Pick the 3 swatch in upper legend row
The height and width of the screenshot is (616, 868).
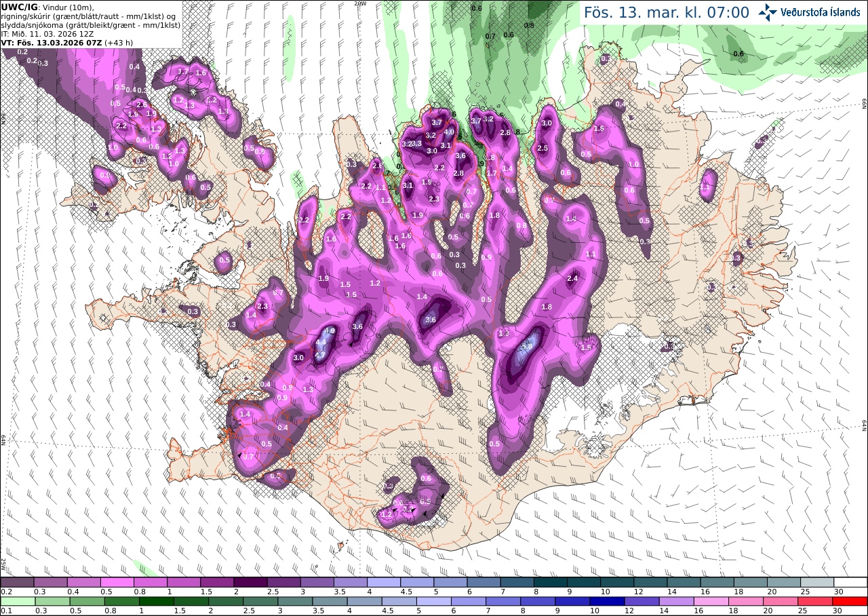(317, 582)
